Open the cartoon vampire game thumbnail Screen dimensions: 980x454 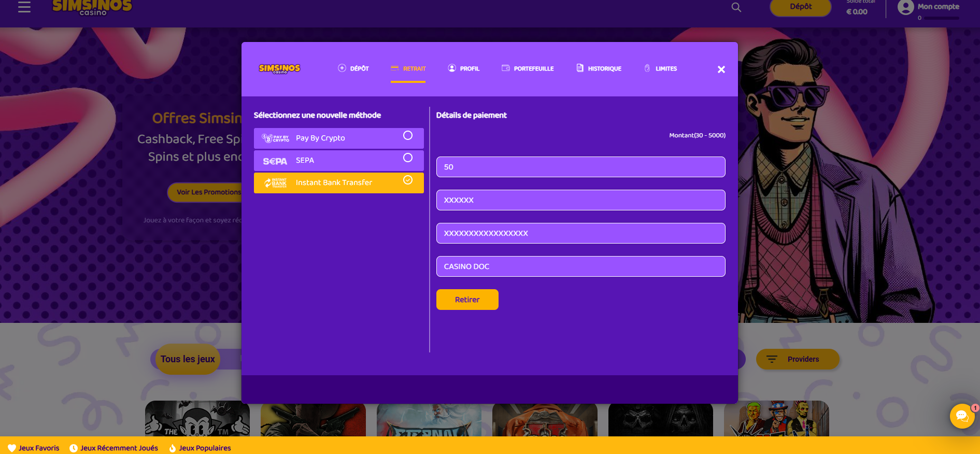coord(197,419)
